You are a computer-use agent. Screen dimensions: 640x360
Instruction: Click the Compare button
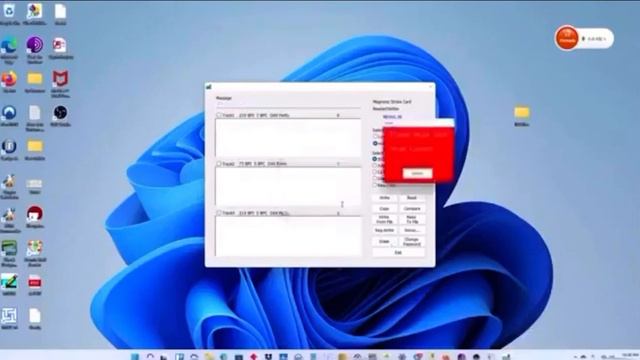click(x=412, y=209)
